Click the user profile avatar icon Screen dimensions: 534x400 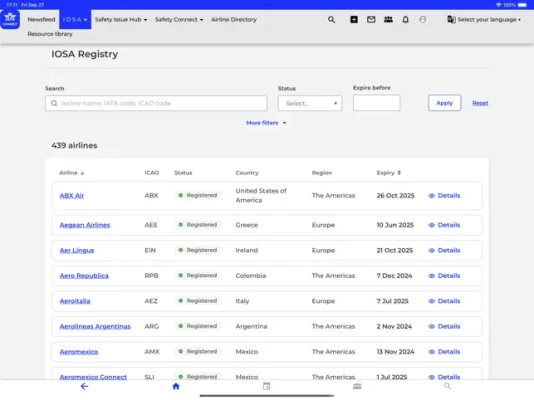coord(423,19)
